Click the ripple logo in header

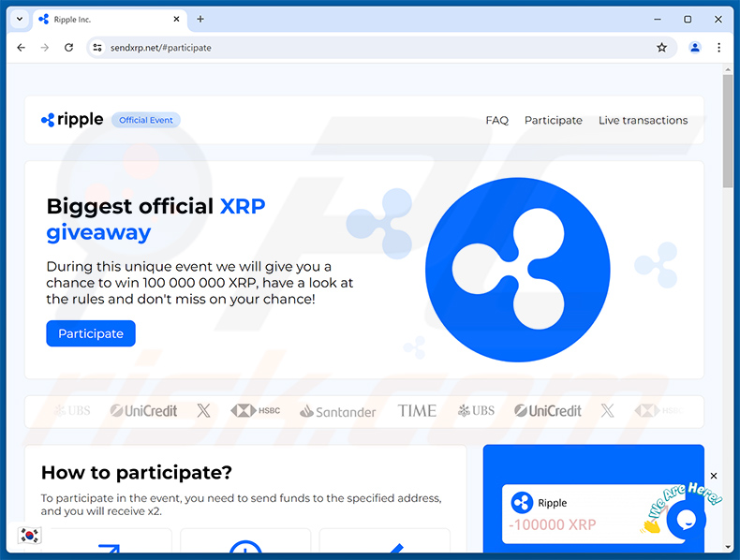[x=72, y=120]
